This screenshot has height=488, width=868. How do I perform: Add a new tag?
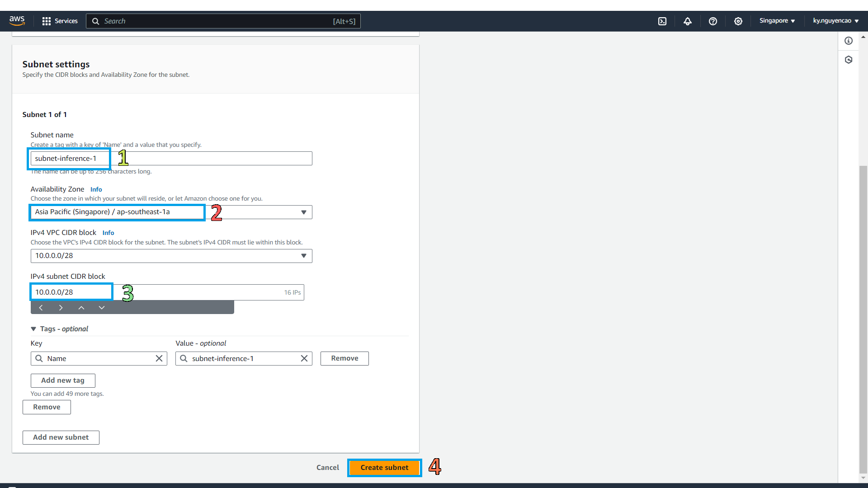[63, 381]
